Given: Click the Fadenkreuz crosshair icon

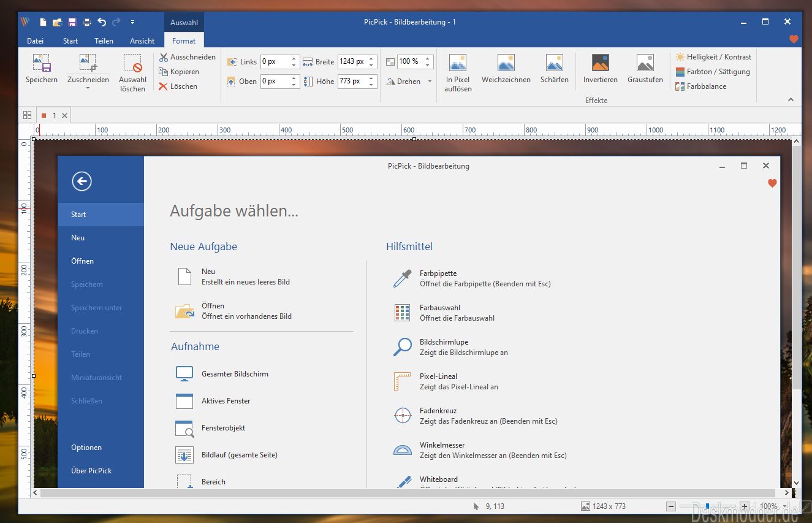Looking at the screenshot, I should [402, 416].
